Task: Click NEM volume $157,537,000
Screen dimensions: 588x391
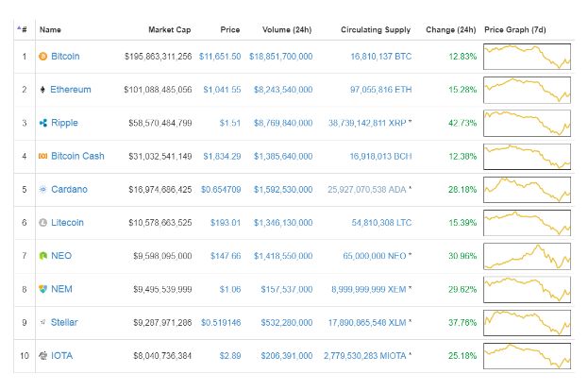Action: tap(287, 289)
